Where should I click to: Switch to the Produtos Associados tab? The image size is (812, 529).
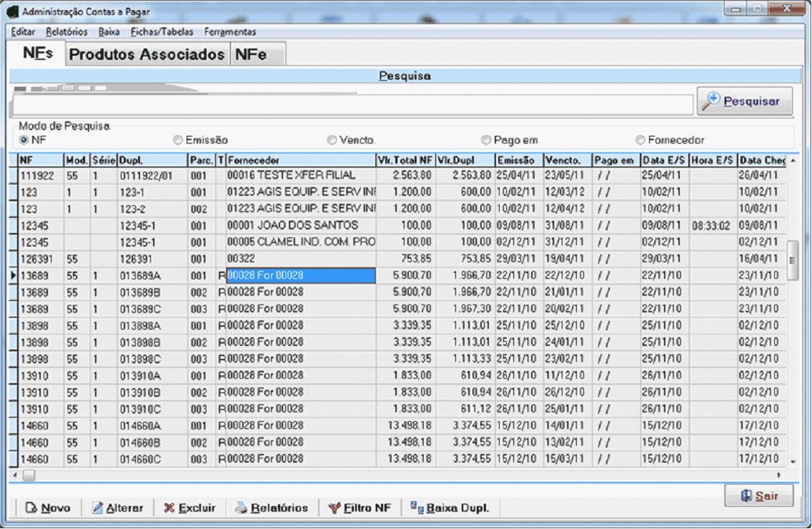tap(147, 54)
